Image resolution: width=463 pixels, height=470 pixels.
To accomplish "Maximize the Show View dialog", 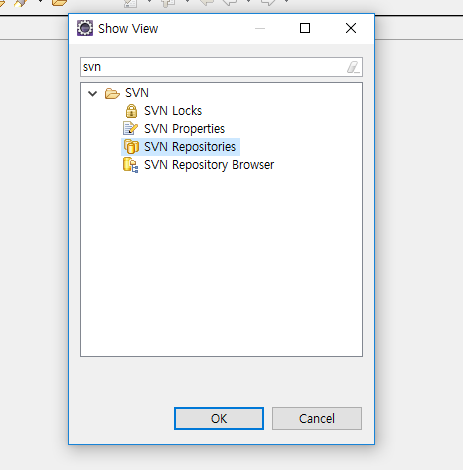I will [305, 28].
